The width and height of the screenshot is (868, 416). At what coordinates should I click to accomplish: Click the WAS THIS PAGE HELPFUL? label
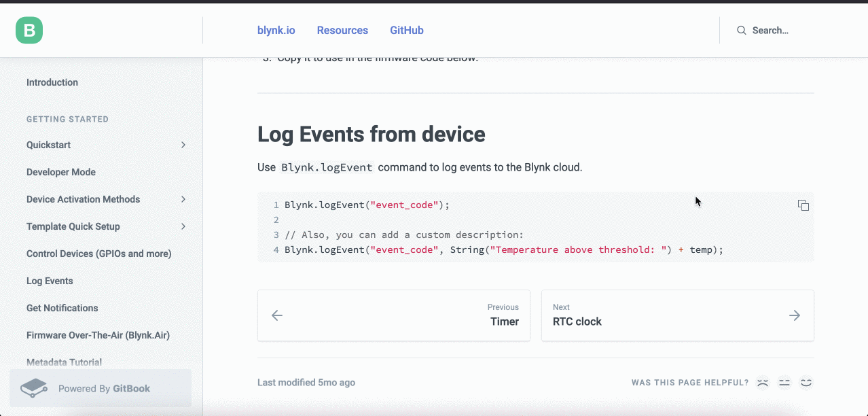tap(690, 383)
